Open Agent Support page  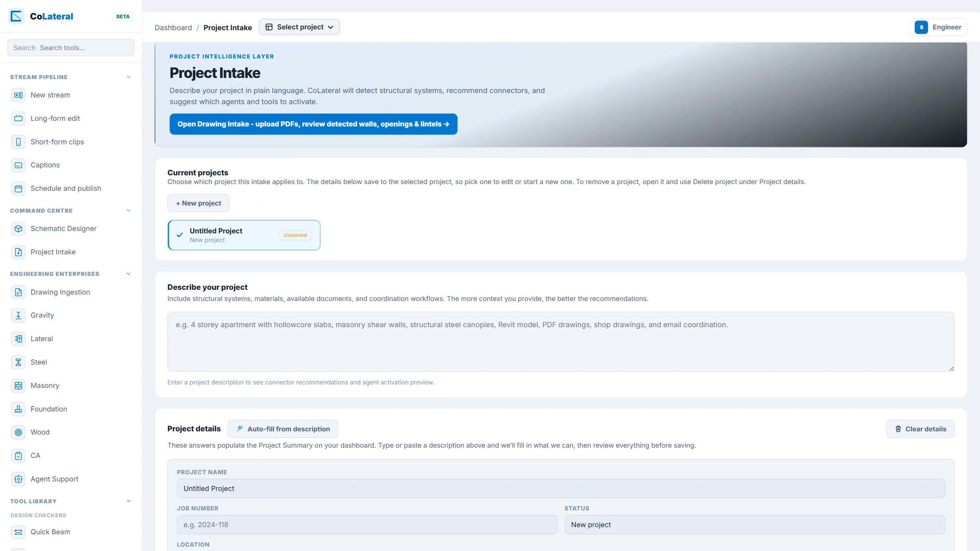tap(54, 479)
